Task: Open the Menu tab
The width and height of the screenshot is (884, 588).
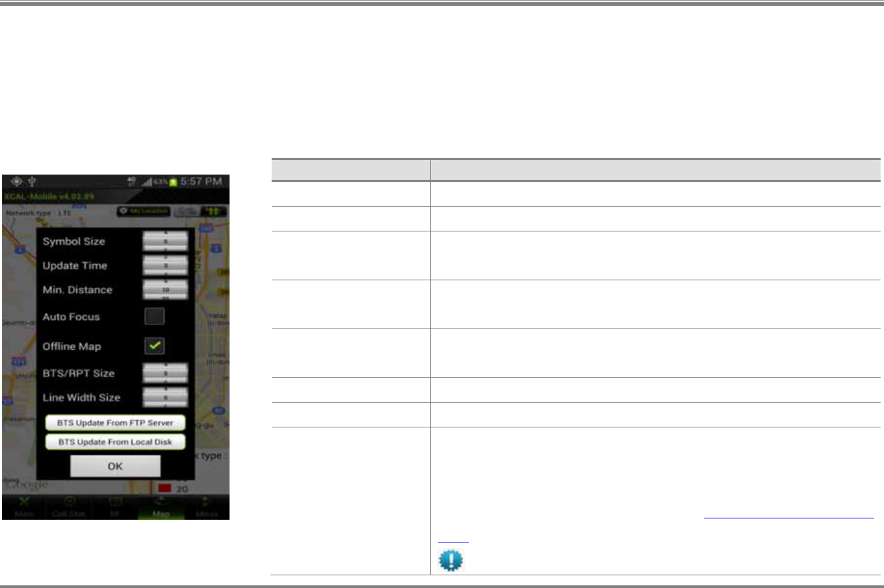Action: 206,508
